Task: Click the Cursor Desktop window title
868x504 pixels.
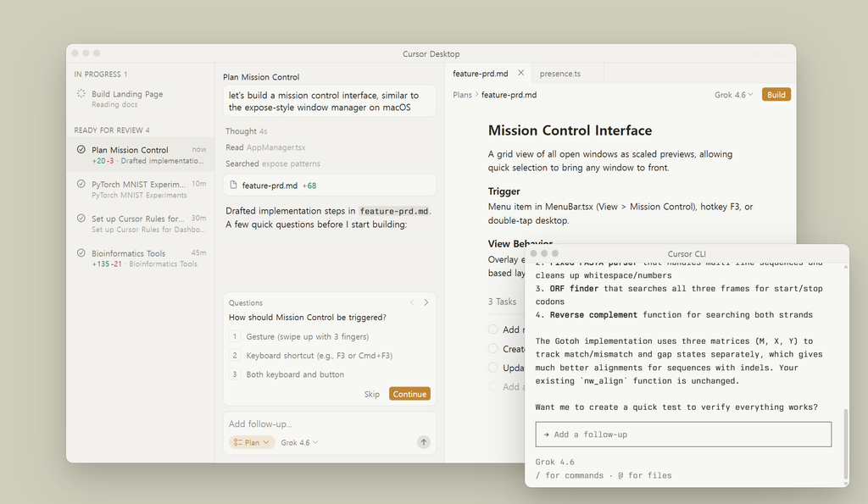Action: (431, 53)
